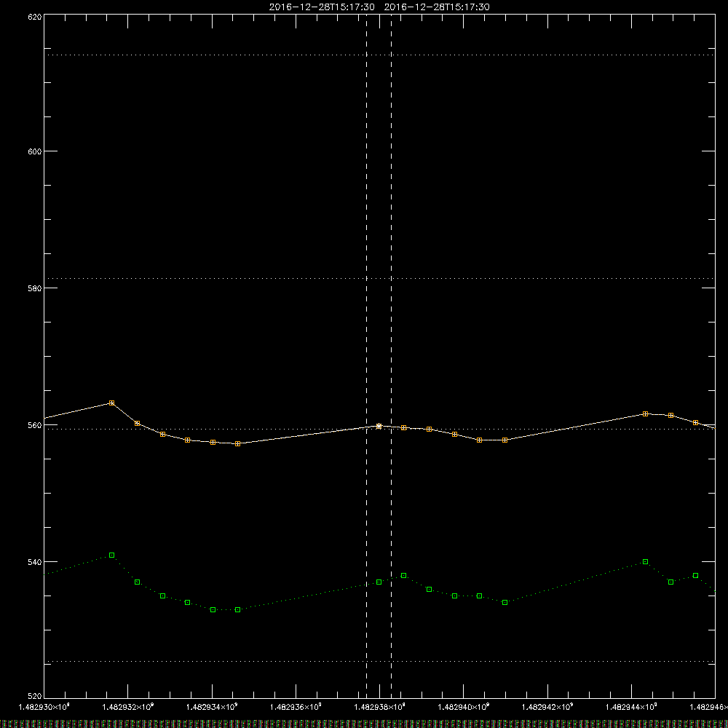Click the 1.482936×10⁹ x-axis label
This screenshot has height=728, width=728.
tap(296, 707)
